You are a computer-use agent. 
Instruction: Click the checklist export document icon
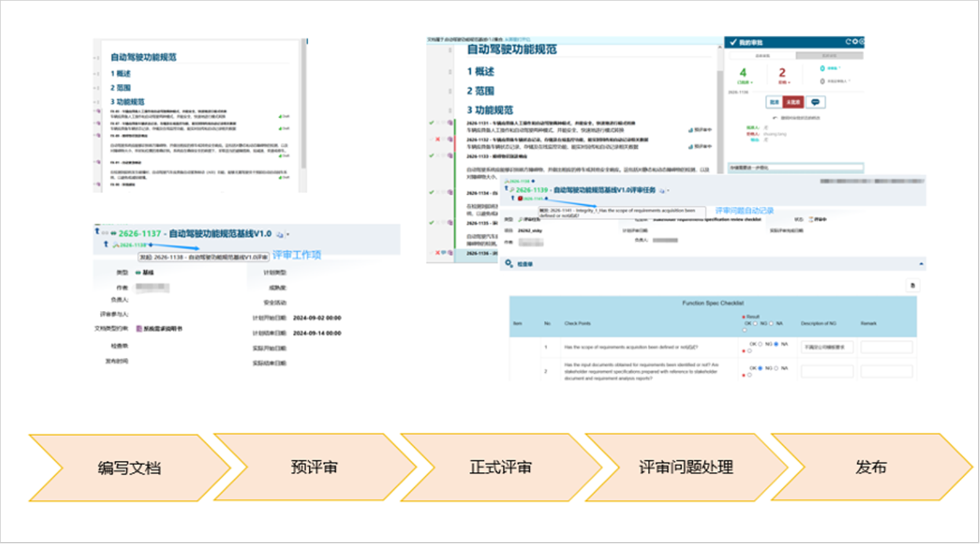pyautogui.click(x=913, y=285)
